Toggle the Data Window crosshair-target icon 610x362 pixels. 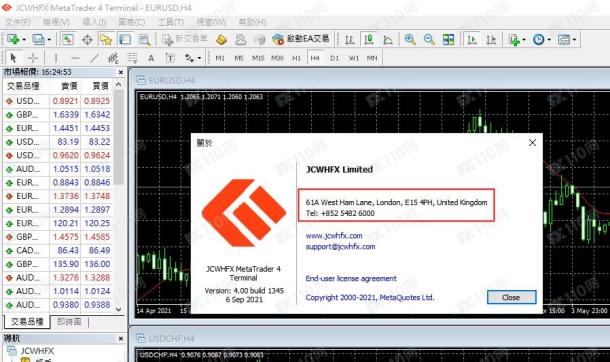(x=87, y=39)
